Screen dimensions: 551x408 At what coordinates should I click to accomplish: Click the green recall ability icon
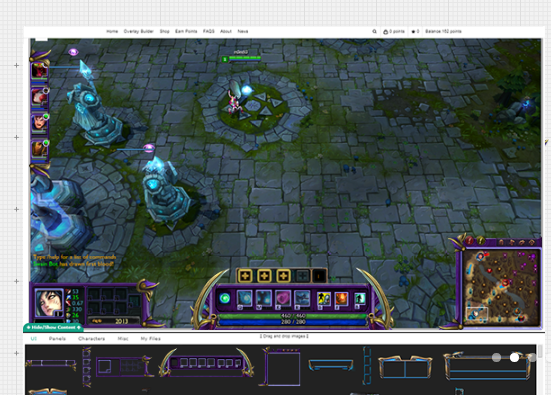(x=225, y=299)
